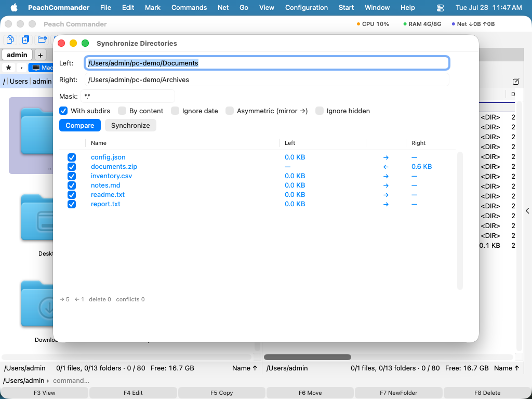Uncheck the config.json row checkbox
The image size is (532, 399).
72,157
